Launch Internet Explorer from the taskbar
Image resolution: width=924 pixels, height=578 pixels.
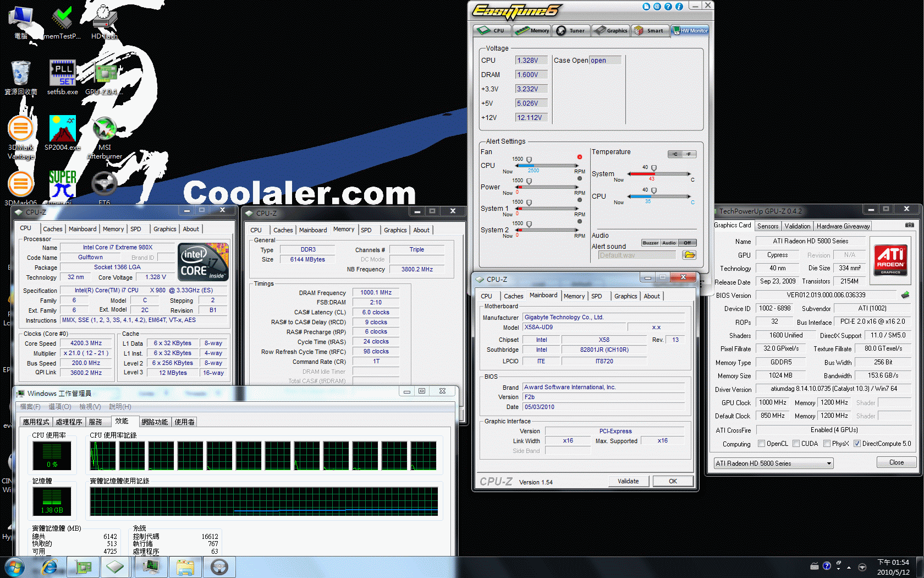click(50, 566)
